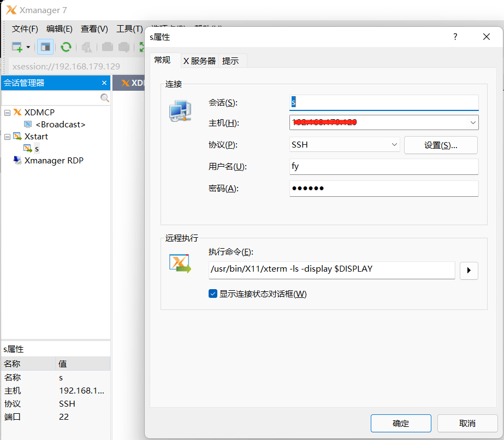Click the dialog help question mark

pos(455,37)
